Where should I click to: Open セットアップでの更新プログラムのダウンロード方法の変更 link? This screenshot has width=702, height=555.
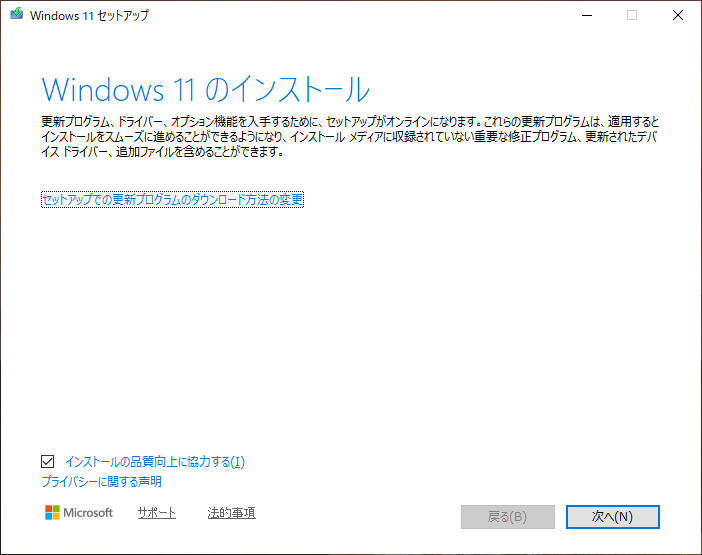[172, 199]
